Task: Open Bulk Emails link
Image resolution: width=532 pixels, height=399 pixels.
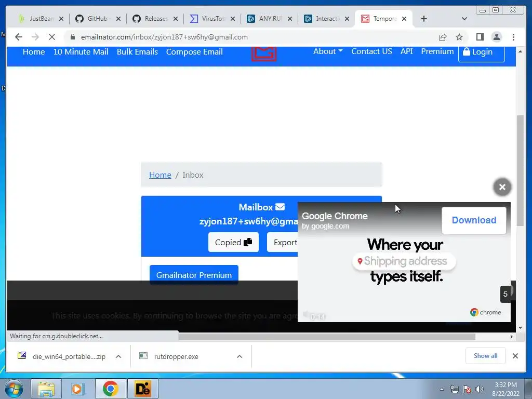Action: coord(137,52)
